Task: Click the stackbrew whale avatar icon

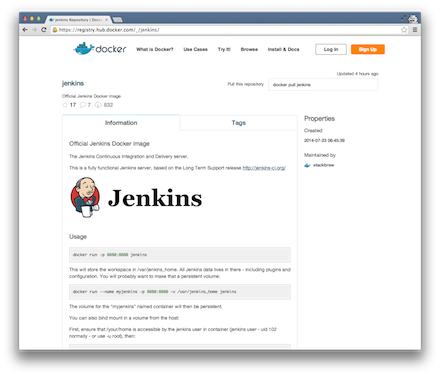Action: (x=307, y=165)
